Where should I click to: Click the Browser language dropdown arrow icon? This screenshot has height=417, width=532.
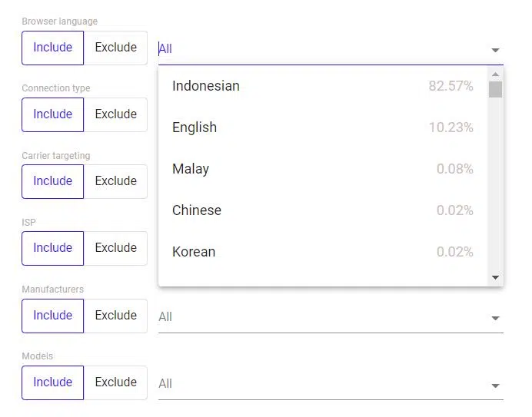click(x=495, y=50)
